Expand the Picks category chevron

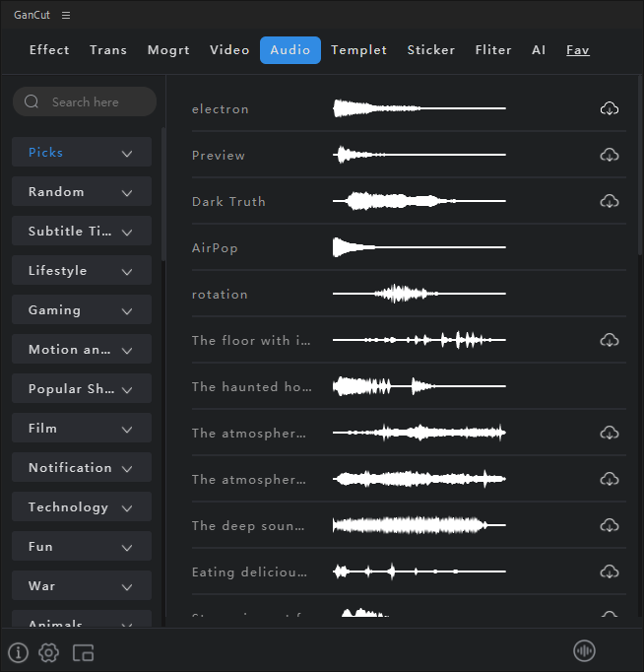click(x=127, y=154)
